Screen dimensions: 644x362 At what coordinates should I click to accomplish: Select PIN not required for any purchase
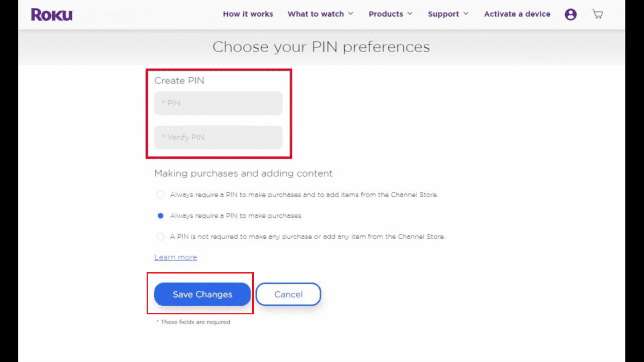160,236
